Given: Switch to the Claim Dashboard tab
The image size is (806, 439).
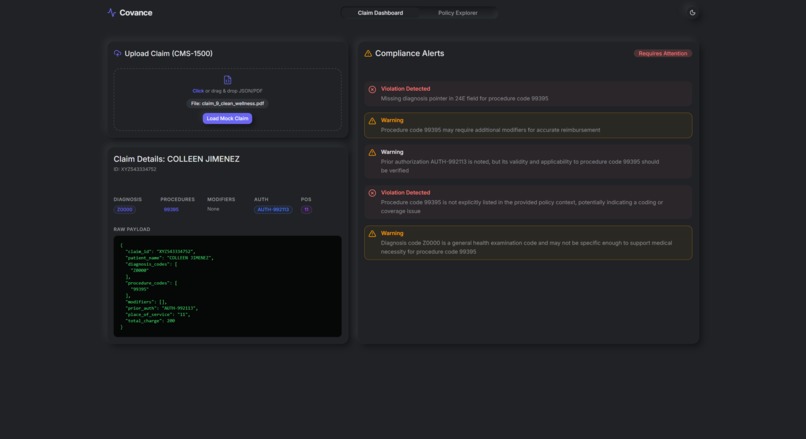Looking at the screenshot, I should point(380,13).
